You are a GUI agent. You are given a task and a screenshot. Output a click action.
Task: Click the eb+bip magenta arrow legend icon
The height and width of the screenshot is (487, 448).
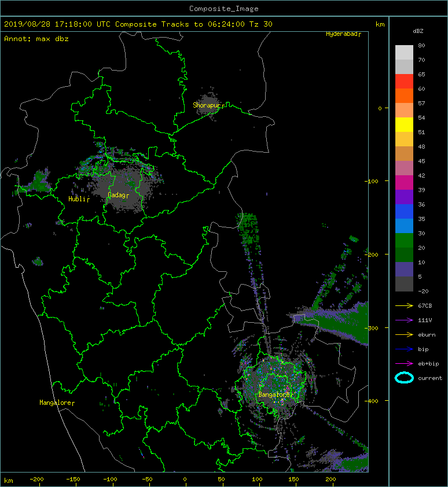point(404,363)
